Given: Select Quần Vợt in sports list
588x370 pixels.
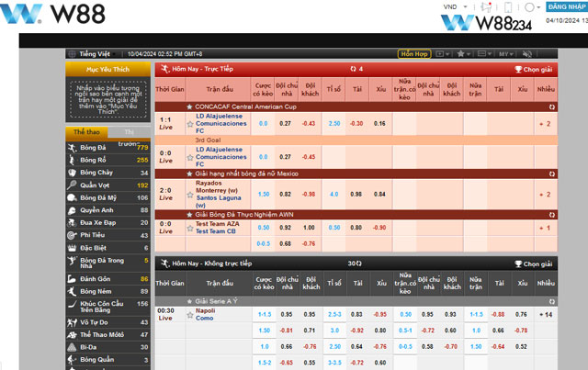Looking at the screenshot, I should [95, 185].
